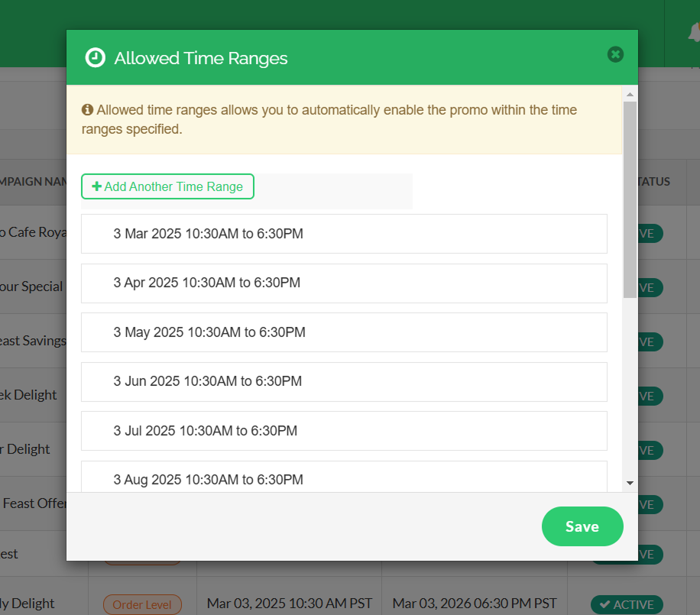Click Add Another Time Range button
This screenshot has width=700, height=615.
click(x=167, y=186)
